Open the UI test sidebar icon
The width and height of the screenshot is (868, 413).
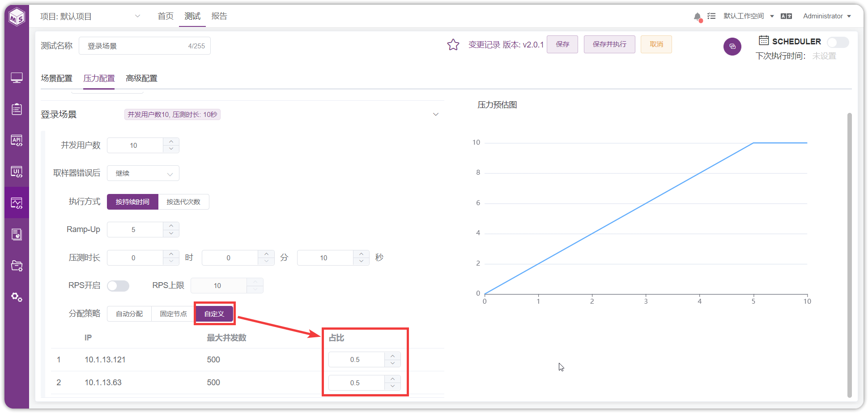pyautogui.click(x=17, y=172)
